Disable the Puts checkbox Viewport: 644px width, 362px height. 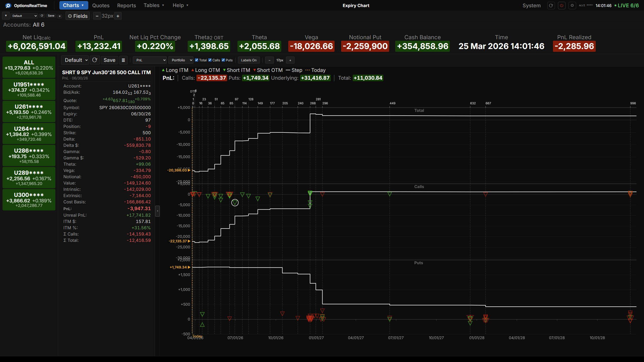[x=223, y=60]
